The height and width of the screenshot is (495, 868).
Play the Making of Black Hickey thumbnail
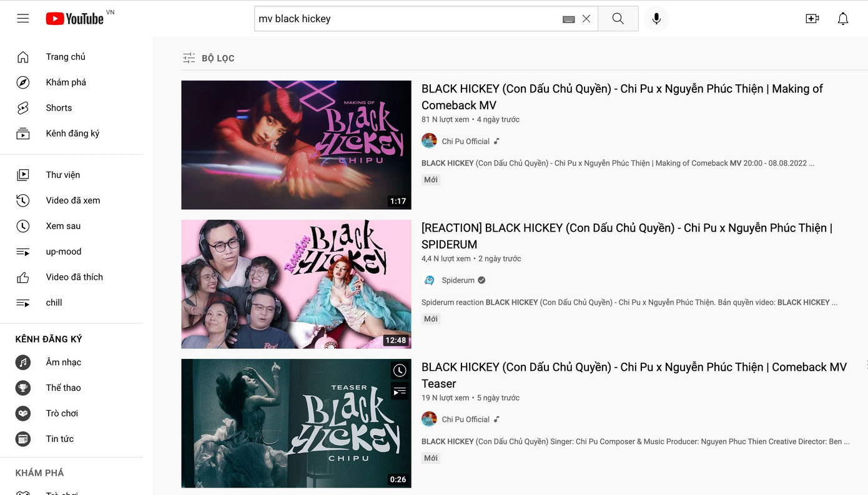296,145
